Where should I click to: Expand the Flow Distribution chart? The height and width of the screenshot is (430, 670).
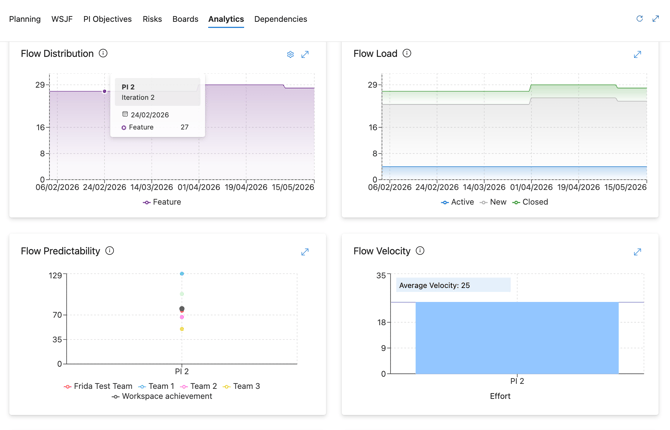(x=305, y=54)
